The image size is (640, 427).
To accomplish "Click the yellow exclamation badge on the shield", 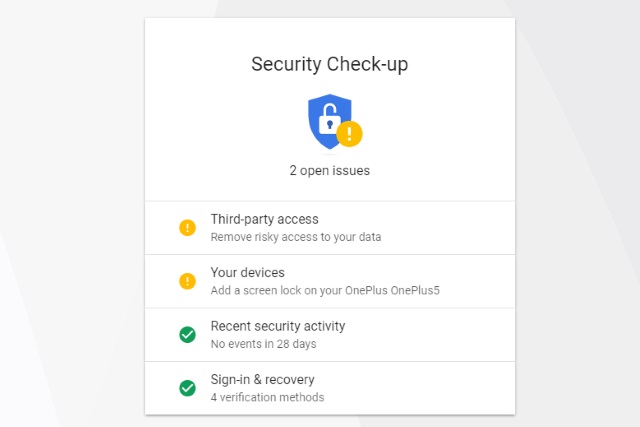I will 349,133.
